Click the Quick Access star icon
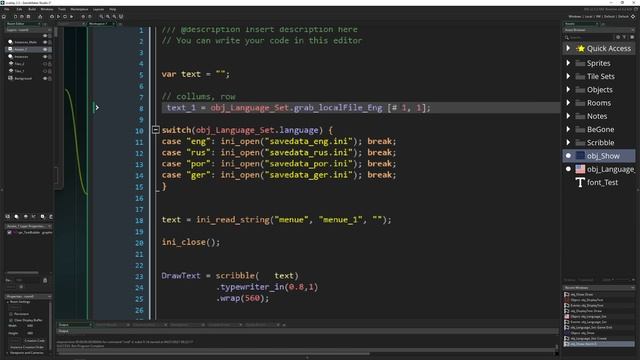The height and width of the screenshot is (360, 640). tap(580, 48)
